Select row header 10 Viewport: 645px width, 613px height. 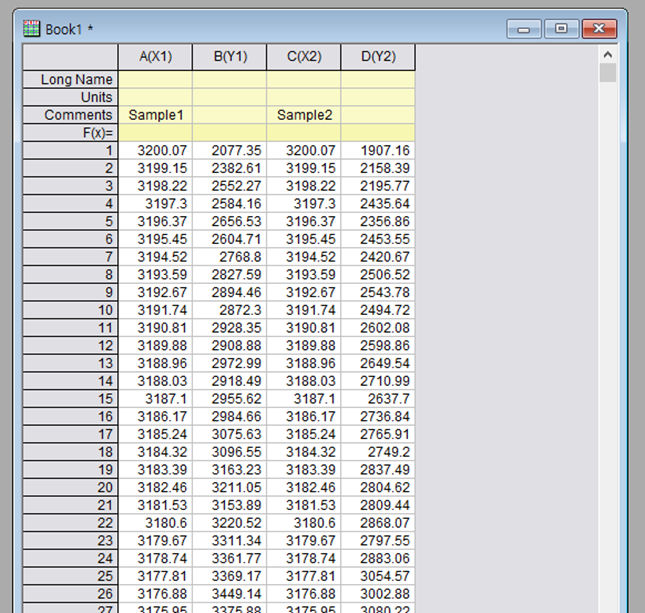[x=70, y=310]
